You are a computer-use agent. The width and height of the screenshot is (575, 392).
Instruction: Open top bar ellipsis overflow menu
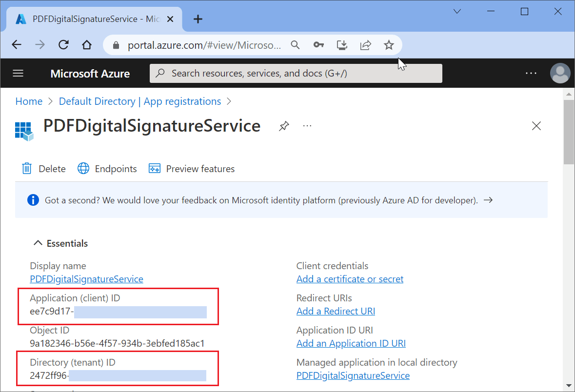click(531, 73)
